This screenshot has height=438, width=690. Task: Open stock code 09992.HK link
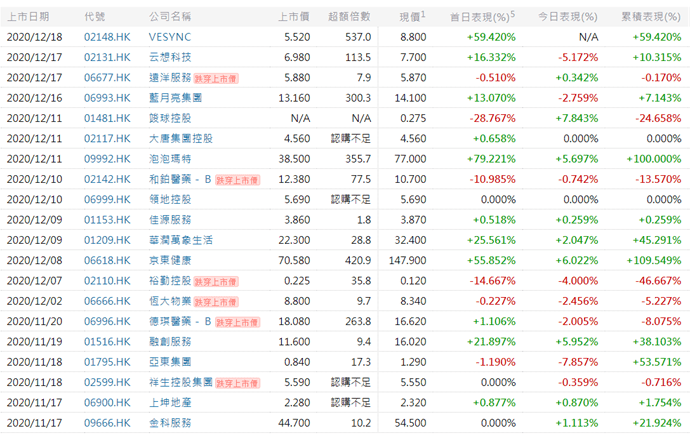[107, 159]
